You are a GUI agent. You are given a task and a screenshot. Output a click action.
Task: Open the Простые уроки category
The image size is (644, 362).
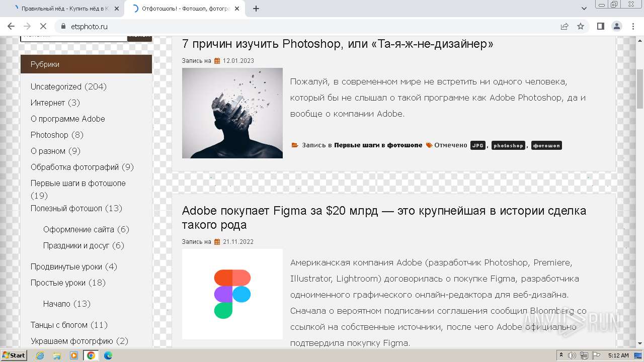(58, 283)
